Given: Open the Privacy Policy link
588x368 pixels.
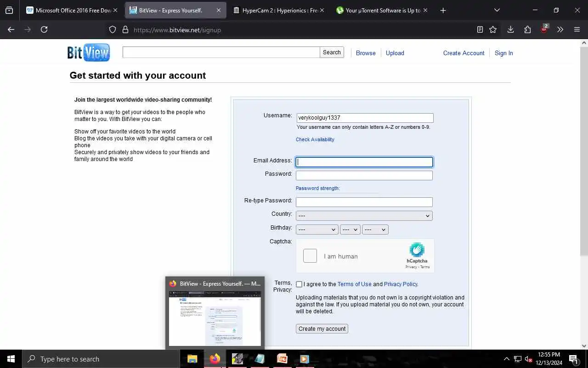Looking at the screenshot, I should (x=401, y=284).
